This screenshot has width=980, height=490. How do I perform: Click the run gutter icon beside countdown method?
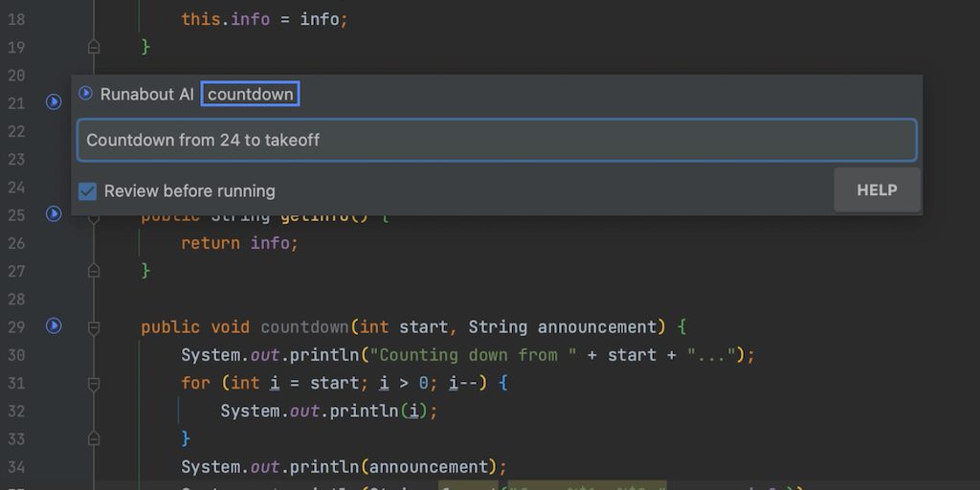click(54, 326)
